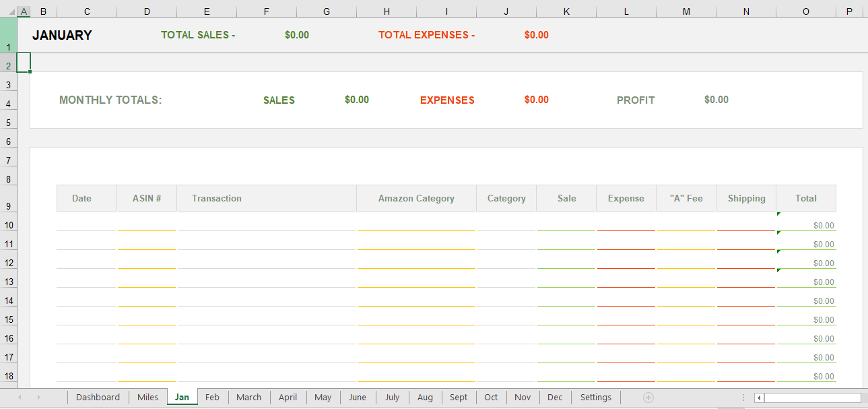The height and width of the screenshot is (409, 868).
Task: Click the Date column header
Action: (x=87, y=199)
